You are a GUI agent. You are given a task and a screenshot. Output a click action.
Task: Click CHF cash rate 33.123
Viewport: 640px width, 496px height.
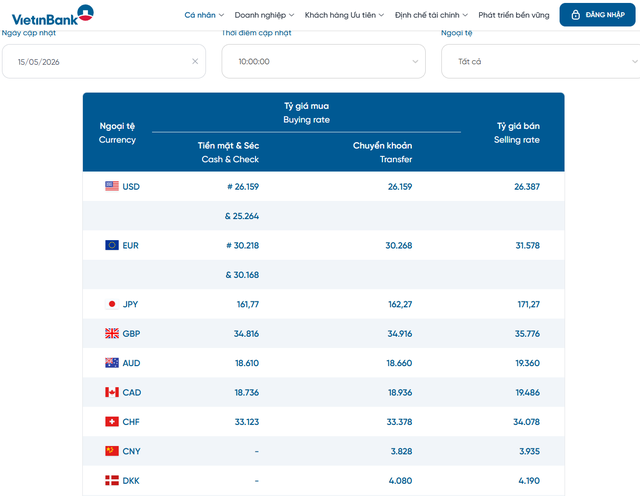(x=247, y=422)
